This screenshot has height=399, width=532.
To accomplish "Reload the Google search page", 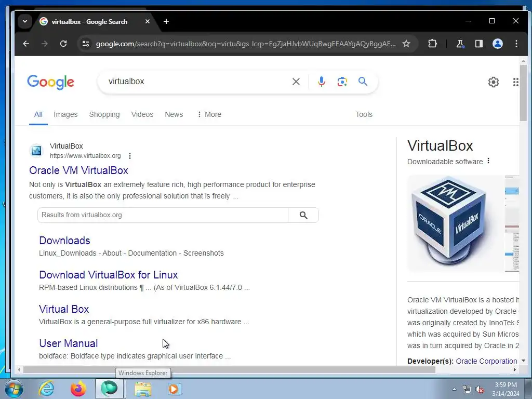I will [63, 44].
